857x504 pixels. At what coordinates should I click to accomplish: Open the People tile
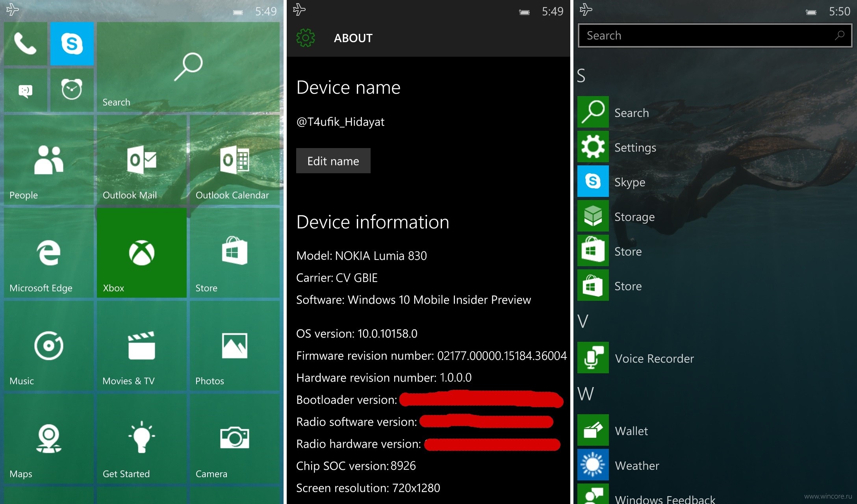[49, 160]
